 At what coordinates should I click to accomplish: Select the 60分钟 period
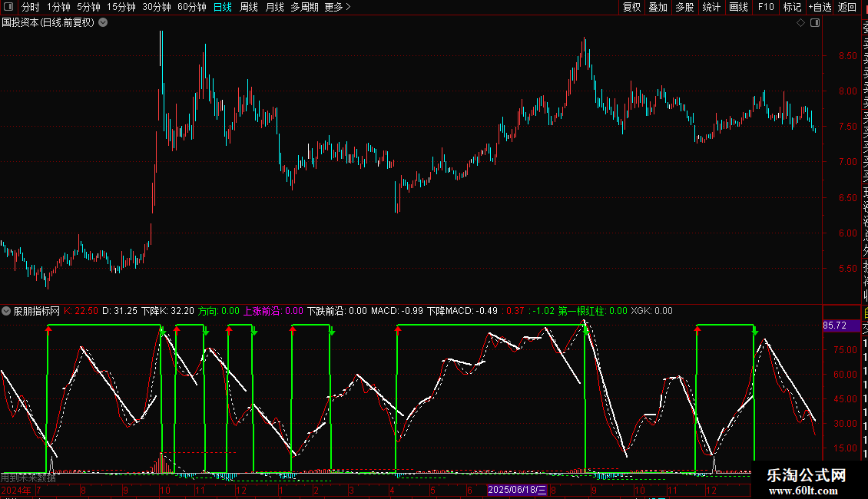pos(192,7)
